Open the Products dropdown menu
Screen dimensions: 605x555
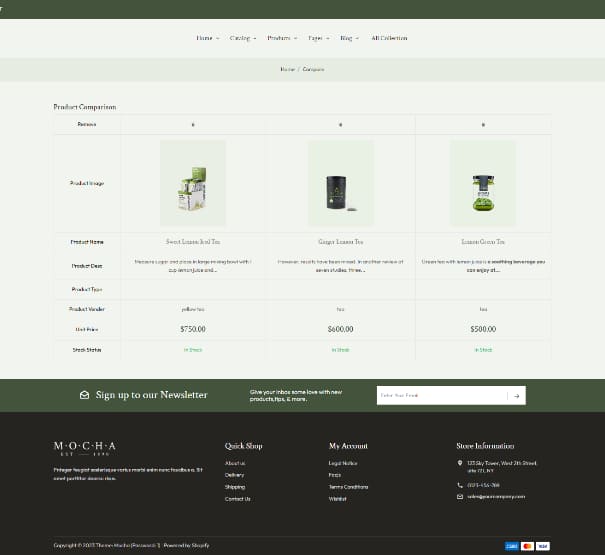point(281,38)
